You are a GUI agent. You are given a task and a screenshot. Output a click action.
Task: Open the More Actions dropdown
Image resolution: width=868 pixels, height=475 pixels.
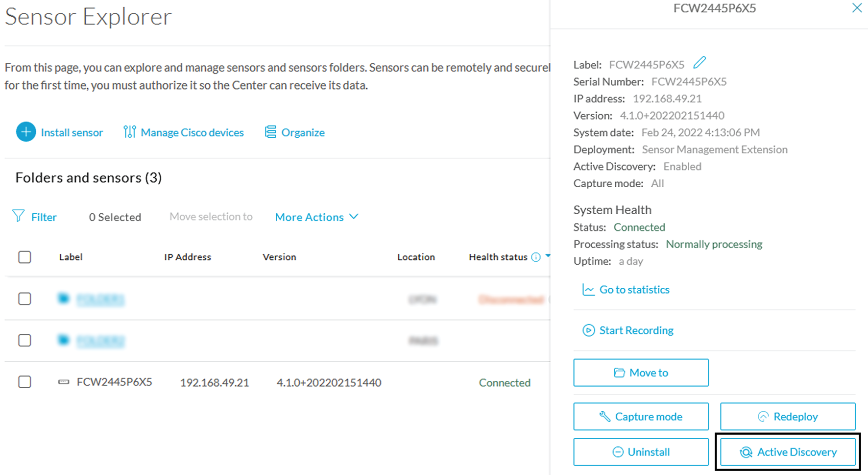[316, 217]
